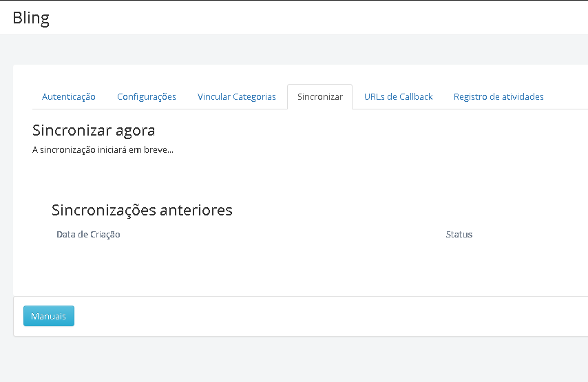
Task: Go to the Vincular Categorias tab
Action: point(237,97)
